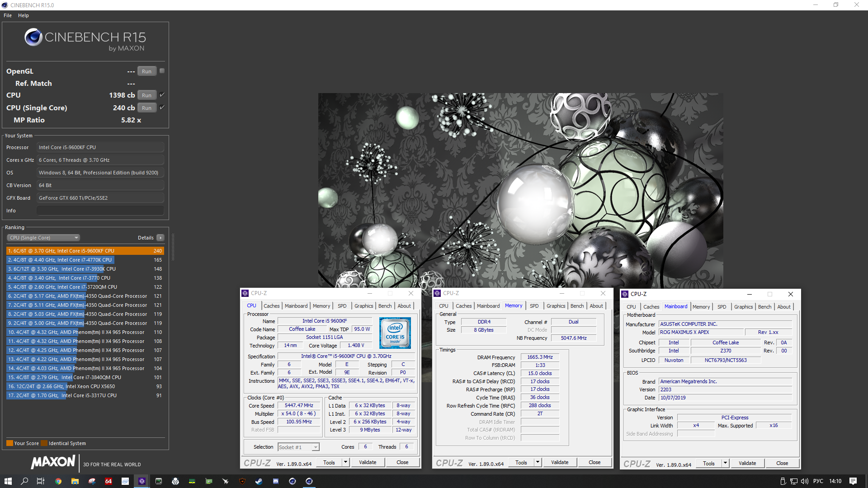Click CPU-Z window icon in Memory window title
Viewport: 868px width, 488px height.
click(x=437, y=293)
